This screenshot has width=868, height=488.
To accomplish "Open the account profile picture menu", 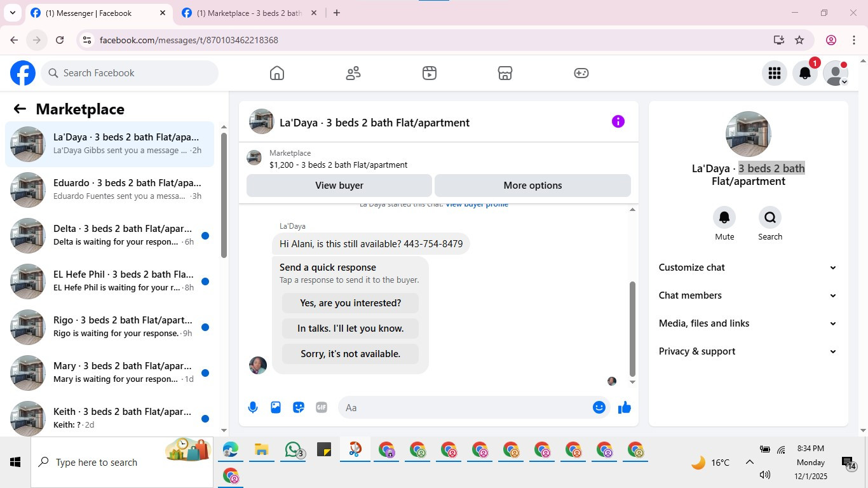I will pos(835,73).
